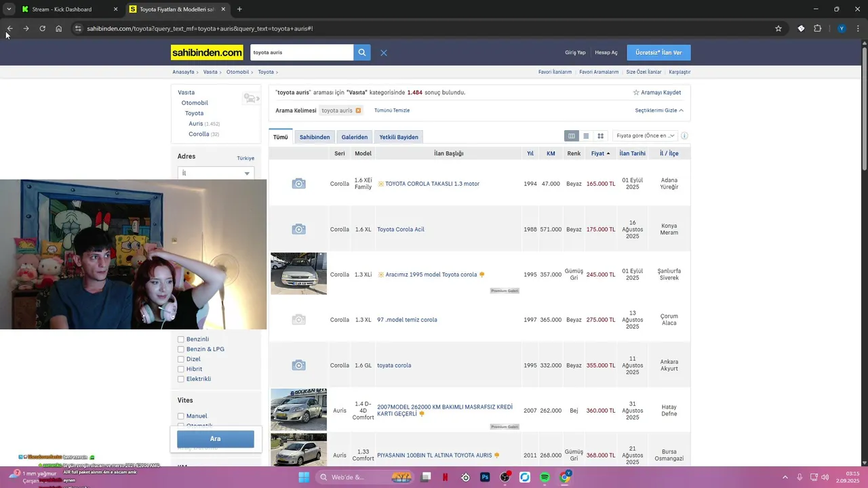This screenshot has width=868, height=488.
Task: Open the Chrome profile avatar
Action: pos(842,28)
